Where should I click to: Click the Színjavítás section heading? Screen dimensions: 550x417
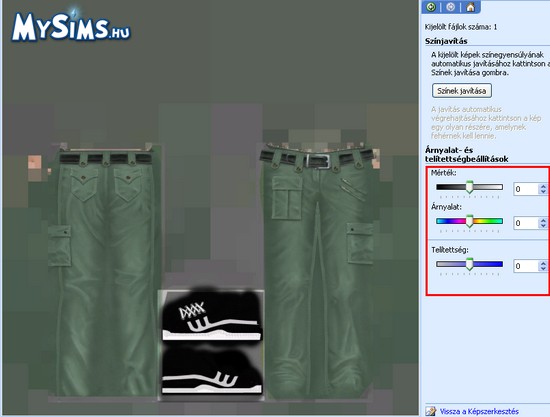(x=446, y=41)
